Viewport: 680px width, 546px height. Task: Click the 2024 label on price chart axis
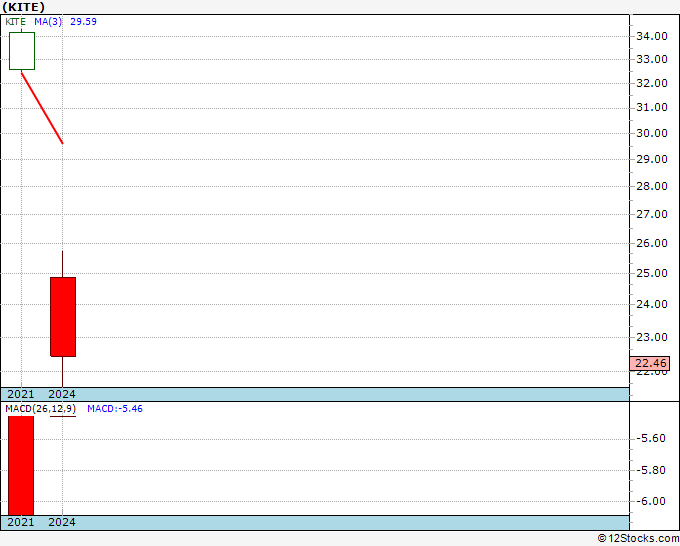(x=62, y=394)
